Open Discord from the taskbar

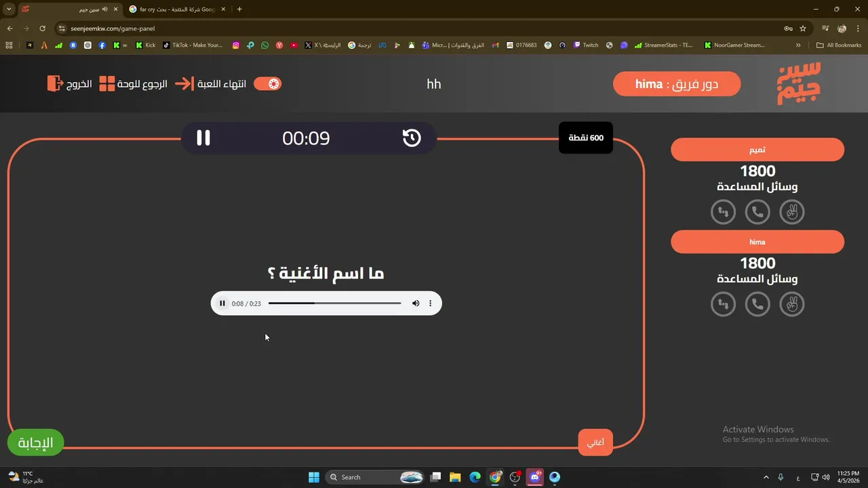(536, 477)
